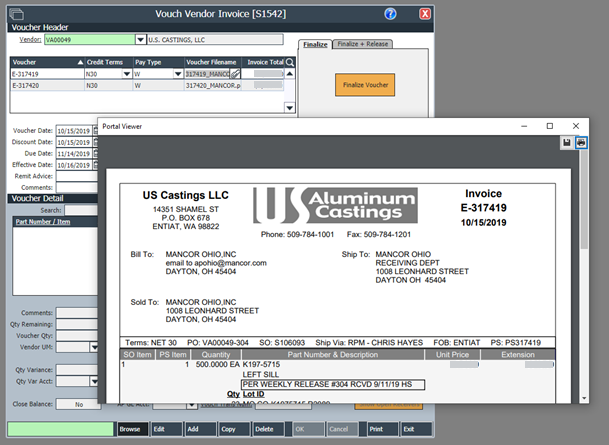The image size is (609, 445).
Task: Open the Discount Date calendar picker
Action: coord(96,142)
